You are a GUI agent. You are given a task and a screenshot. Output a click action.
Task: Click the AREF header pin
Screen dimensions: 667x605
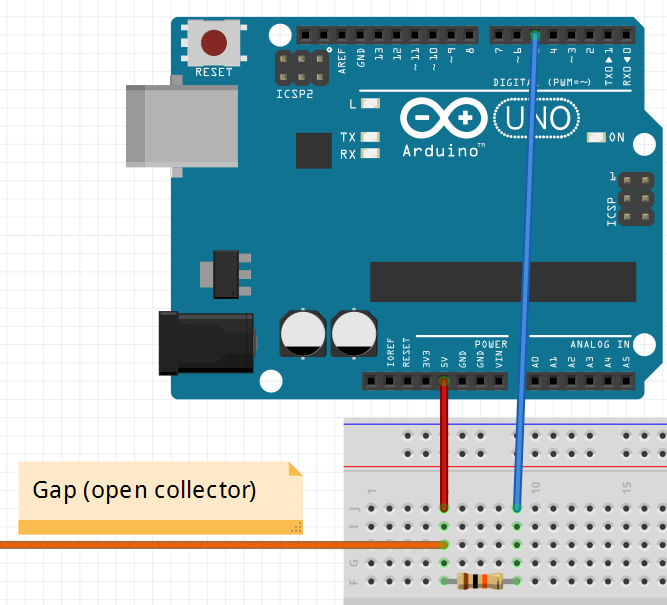tap(342, 34)
